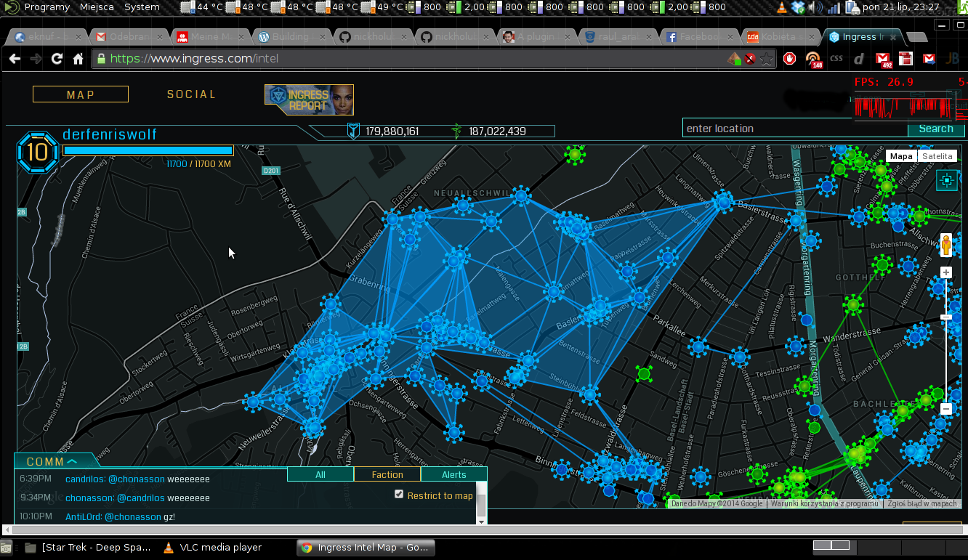Click the AdBlock stop-hand extension icon
Image resolution: width=968 pixels, height=560 pixels.
789,59
